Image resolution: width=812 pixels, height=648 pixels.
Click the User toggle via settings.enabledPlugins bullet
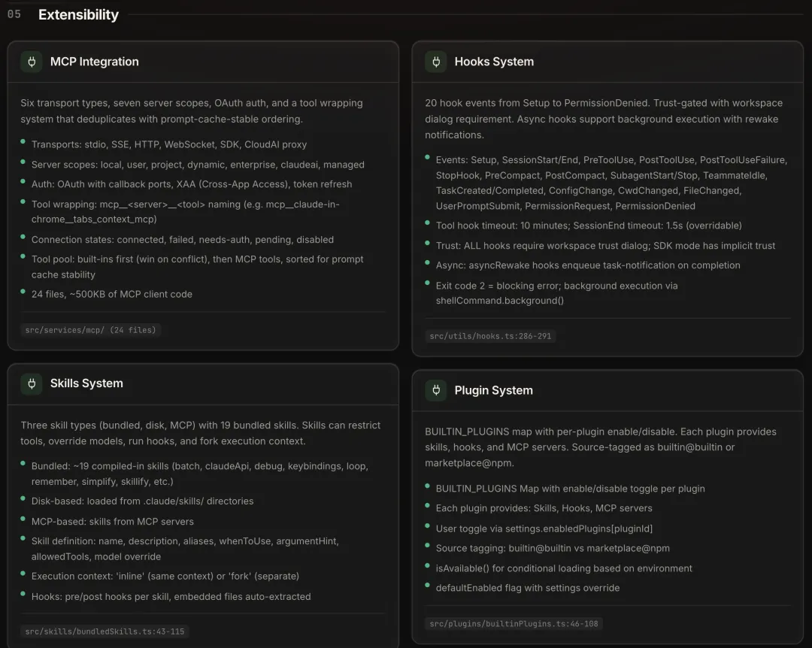pos(544,528)
